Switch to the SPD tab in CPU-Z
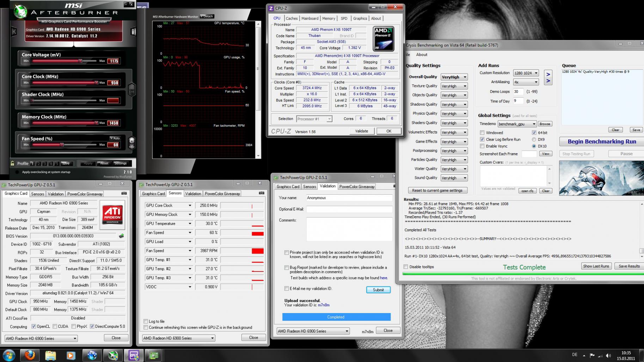The height and width of the screenshot is (362, 644). tap(344, 18)
